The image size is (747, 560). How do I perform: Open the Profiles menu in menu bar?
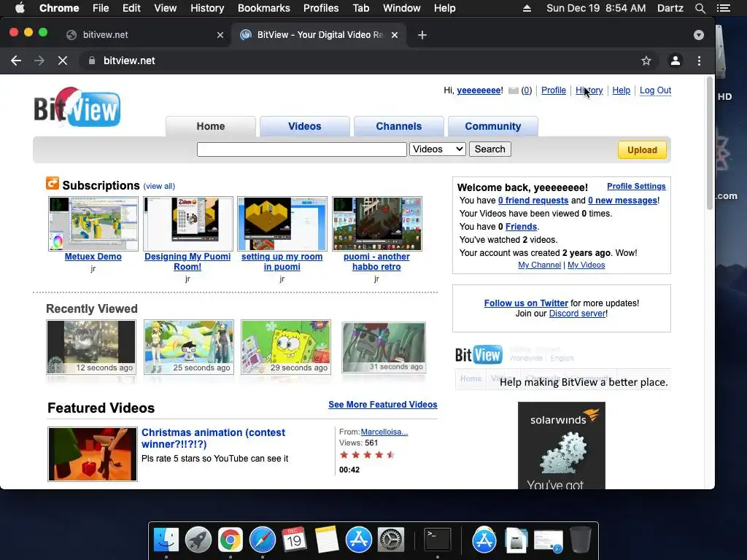(321, 8)
